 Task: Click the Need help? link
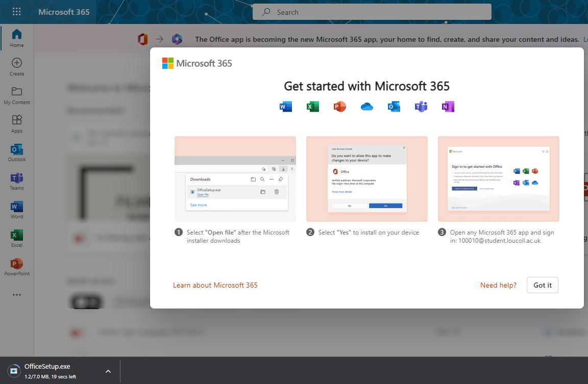click(x=498, y=285)
